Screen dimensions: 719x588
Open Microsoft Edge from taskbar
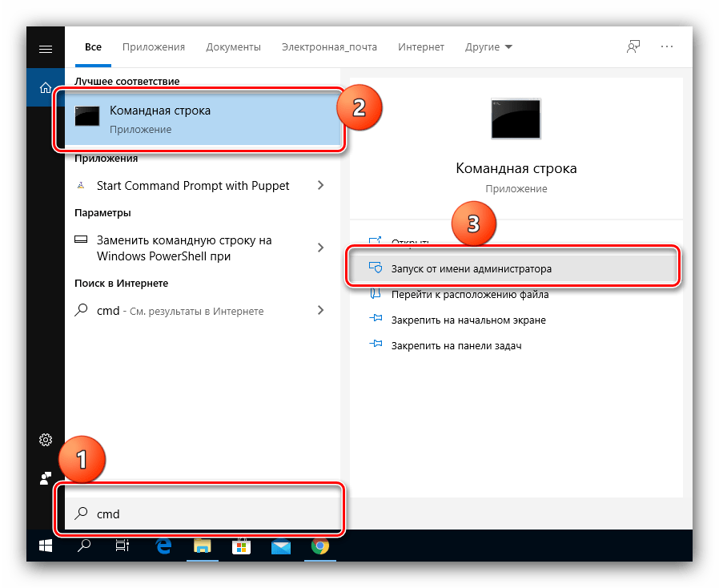point(163,546)
